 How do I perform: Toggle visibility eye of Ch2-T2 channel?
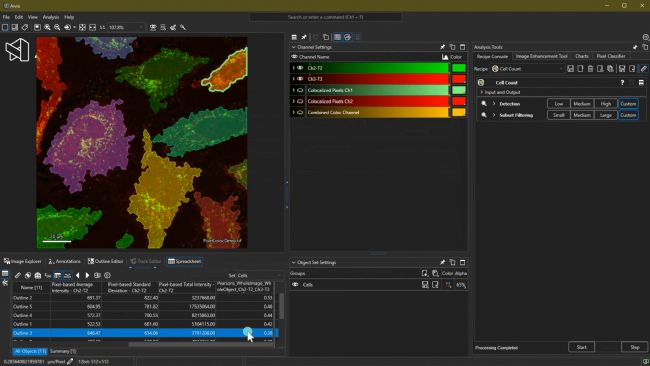(x=300, y=68)
